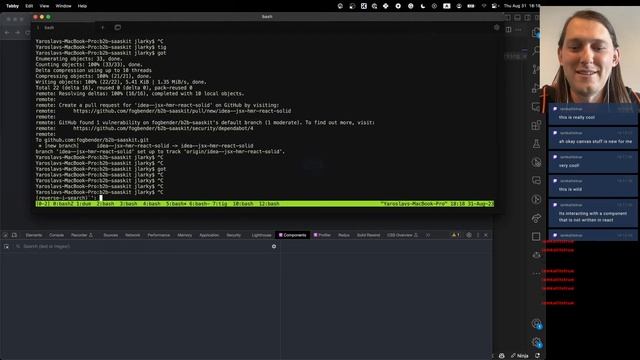Open the DevTools customize kebab menu
The width and height of the screenshot is (640, 360).
[478, 235]
